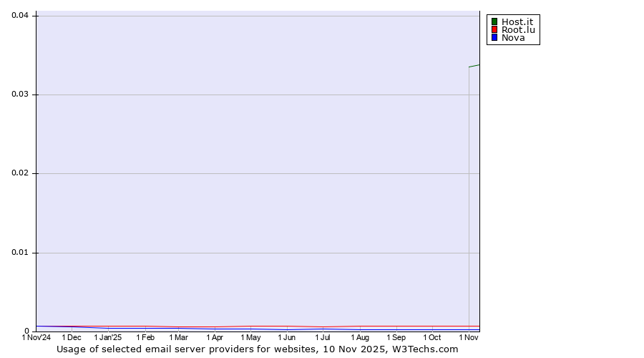644x358 pixels.
Task: Select the Host.it legend label
Action: click(517, 21)
